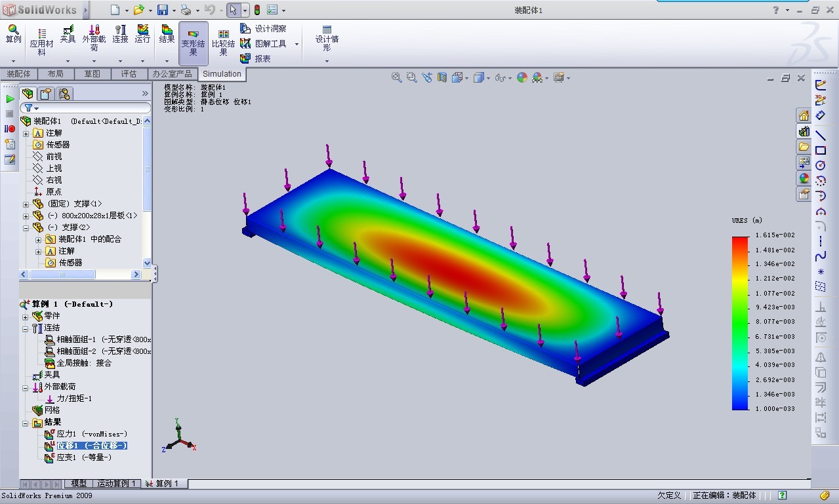Select 力/扭矩-1 load item

pos(74,398)
